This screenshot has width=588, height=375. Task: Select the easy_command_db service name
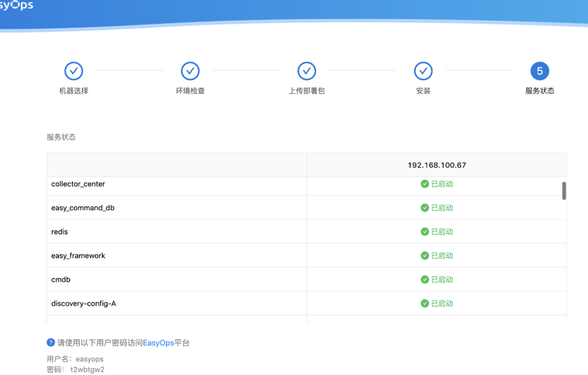coord(83,208)
